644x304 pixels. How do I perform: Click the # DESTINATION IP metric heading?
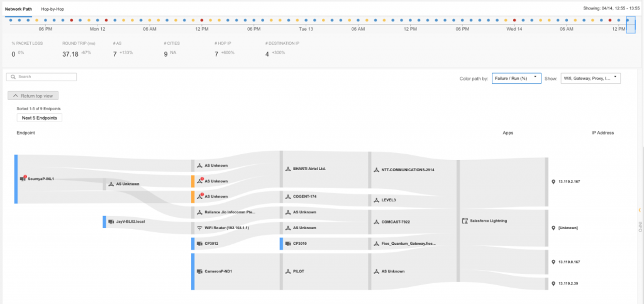coord(282,43)
